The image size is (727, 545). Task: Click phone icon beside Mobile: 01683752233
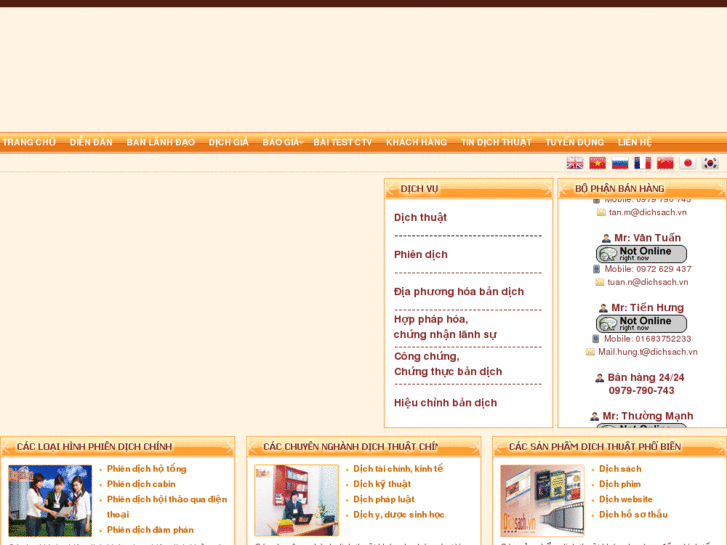596,339
